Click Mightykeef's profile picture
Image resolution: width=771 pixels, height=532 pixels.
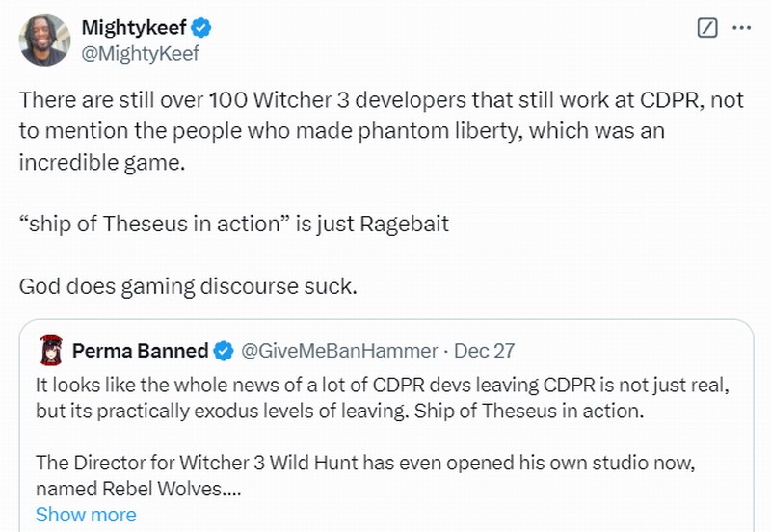tap(44, 40)
